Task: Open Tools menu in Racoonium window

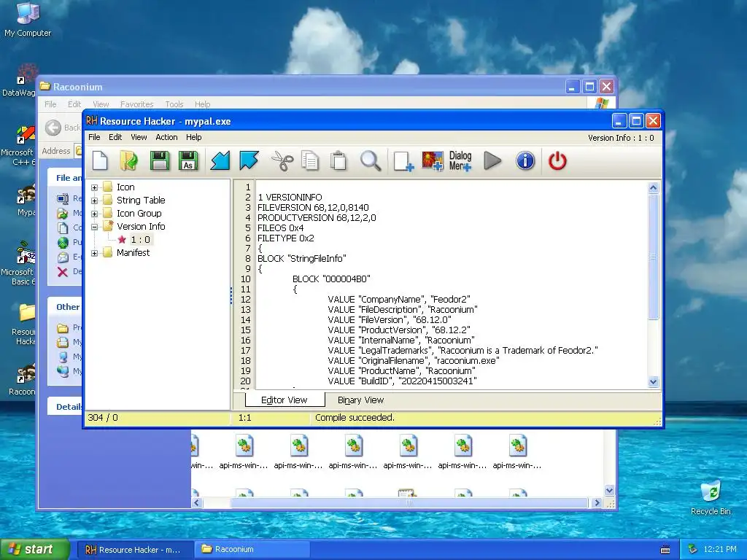Action: [x=174, y=104]
